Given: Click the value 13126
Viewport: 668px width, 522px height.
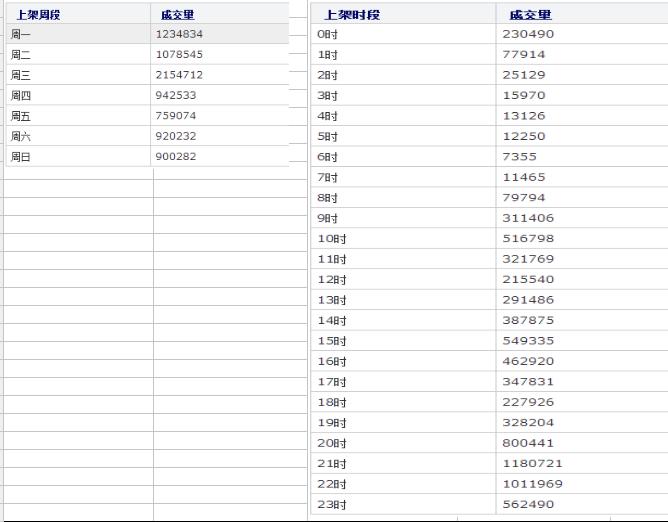Looking at the screenshot, I should tap(524, 116).
